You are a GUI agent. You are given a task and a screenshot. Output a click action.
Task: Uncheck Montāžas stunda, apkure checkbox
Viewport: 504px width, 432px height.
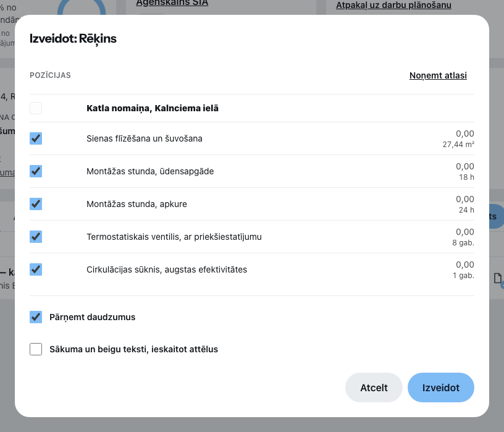[x=36, y=204]
